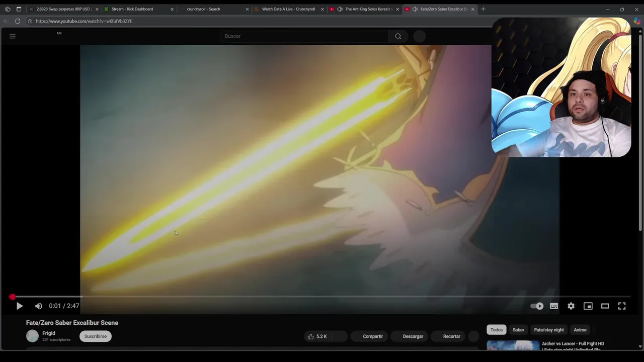This screenshot has width=644, height=362.
Task: Click the webcam overlay of streamer
Action: [x=561, y=88]
